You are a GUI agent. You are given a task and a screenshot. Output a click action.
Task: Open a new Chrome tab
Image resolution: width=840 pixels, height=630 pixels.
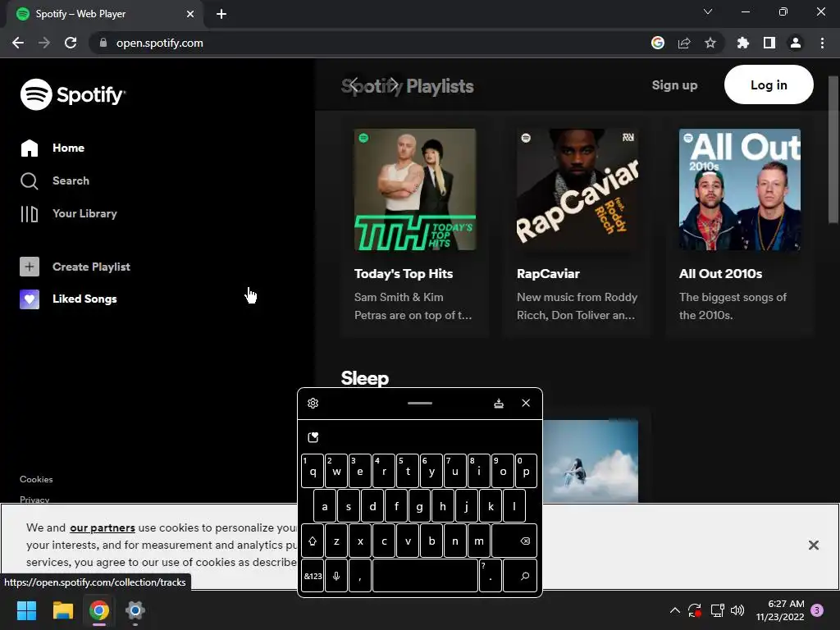tap(221, 14)
